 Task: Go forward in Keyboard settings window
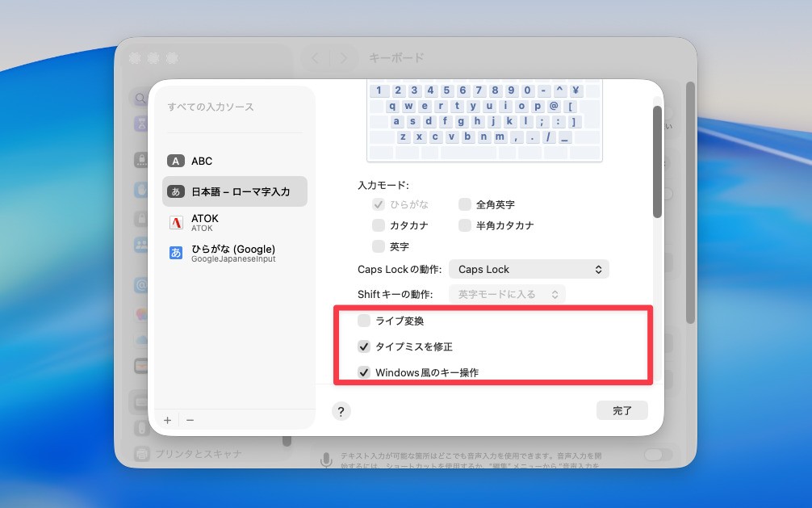(343, 58)
